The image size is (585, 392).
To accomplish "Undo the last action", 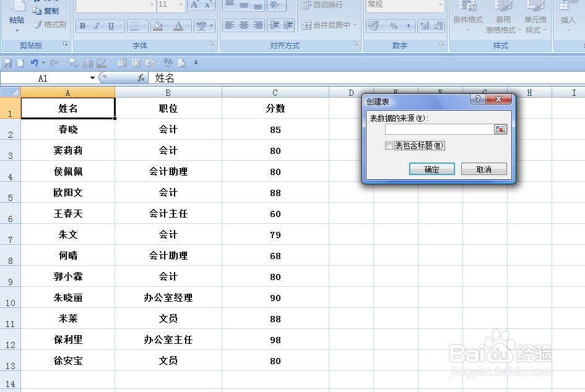I will (x=34, y=63).
